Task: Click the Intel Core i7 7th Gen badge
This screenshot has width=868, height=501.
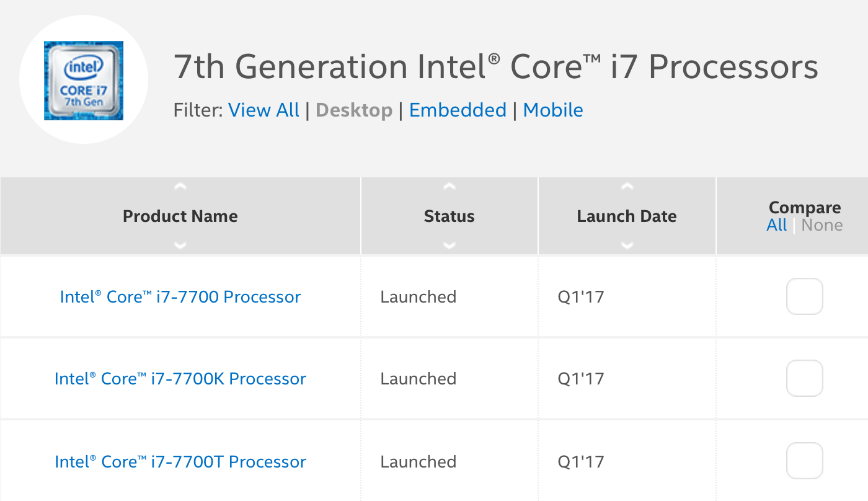Action: (x=84, y=81)
